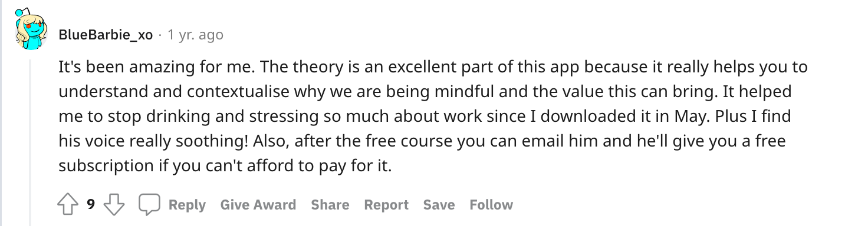Upvote the BlueBarbie_xo comment

tap(68, 205)
